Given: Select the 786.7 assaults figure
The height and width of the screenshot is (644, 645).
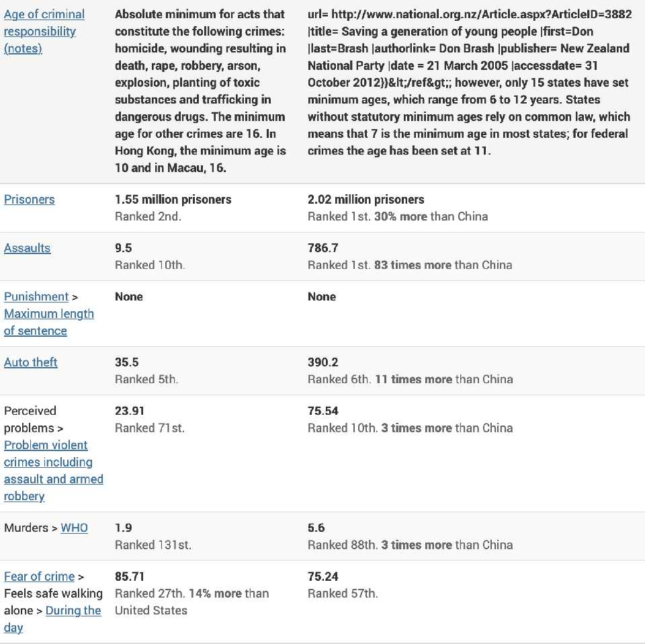Looking at the screenshot, I should coord(323,248).
